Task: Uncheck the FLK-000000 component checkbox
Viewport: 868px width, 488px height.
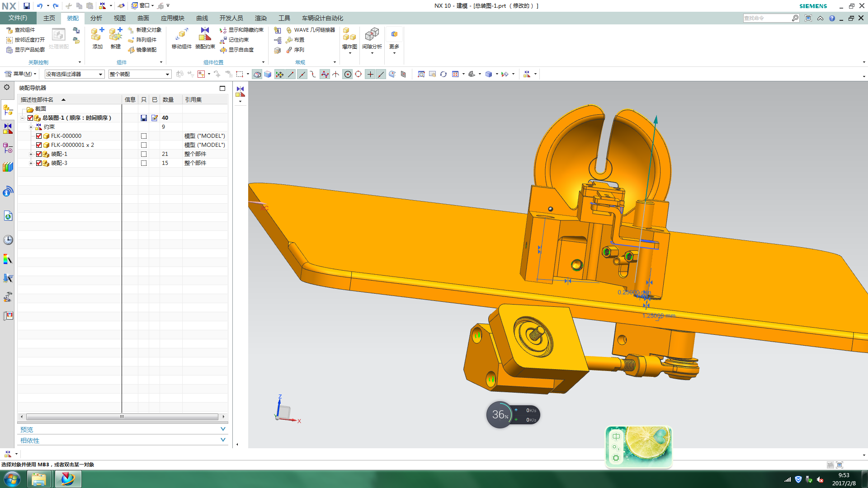Action: coord(39,136)
